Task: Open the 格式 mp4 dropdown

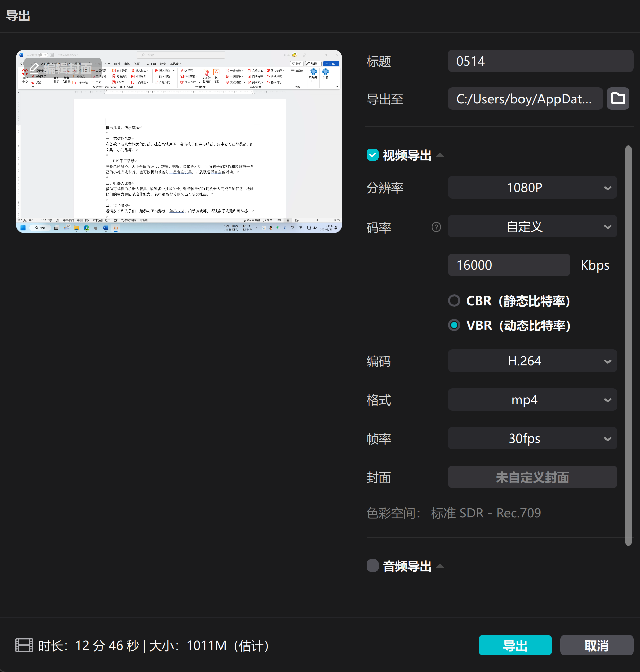Action: (x=532, y=399)
